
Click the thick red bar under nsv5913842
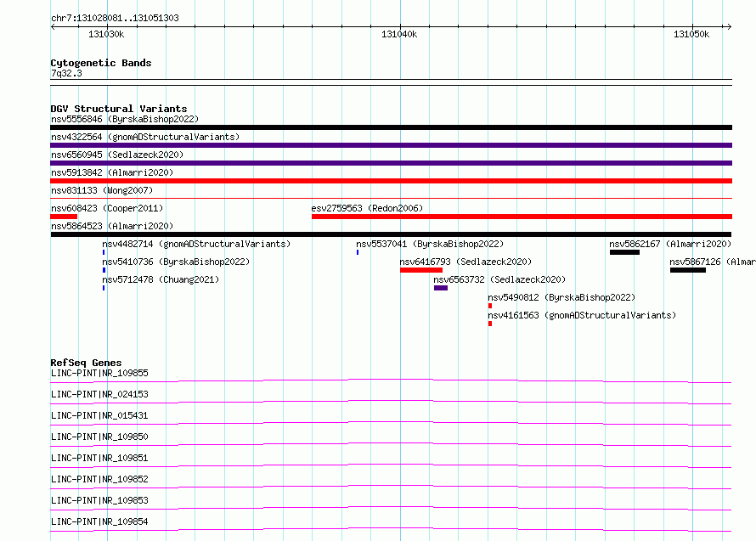[391, 181]
